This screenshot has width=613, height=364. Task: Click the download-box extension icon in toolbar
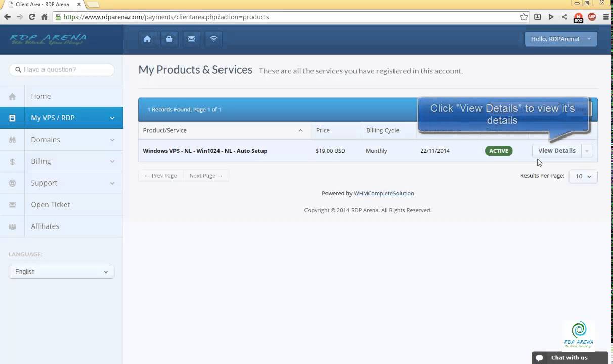pyautogui.click(x=538, y=17)
